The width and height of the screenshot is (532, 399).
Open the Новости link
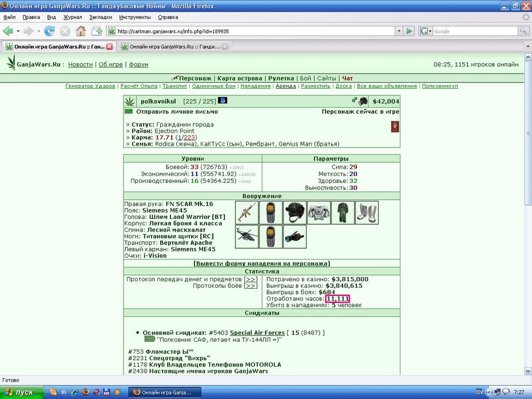[x=81, y=65]
